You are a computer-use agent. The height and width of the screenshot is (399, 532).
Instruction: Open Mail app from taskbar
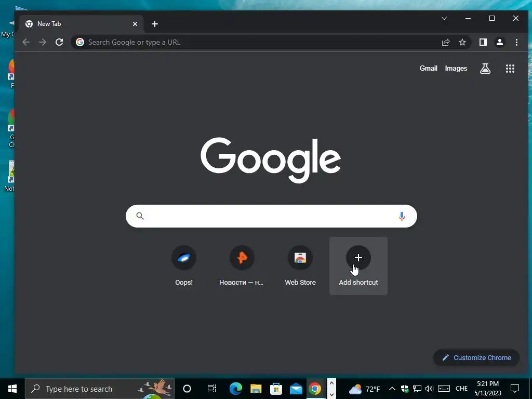point(296,389)
